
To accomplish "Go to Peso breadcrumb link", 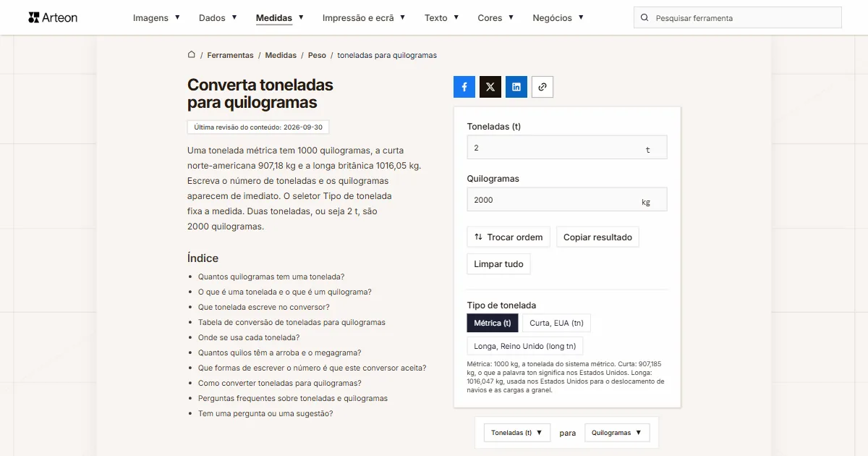I will 317,55.
